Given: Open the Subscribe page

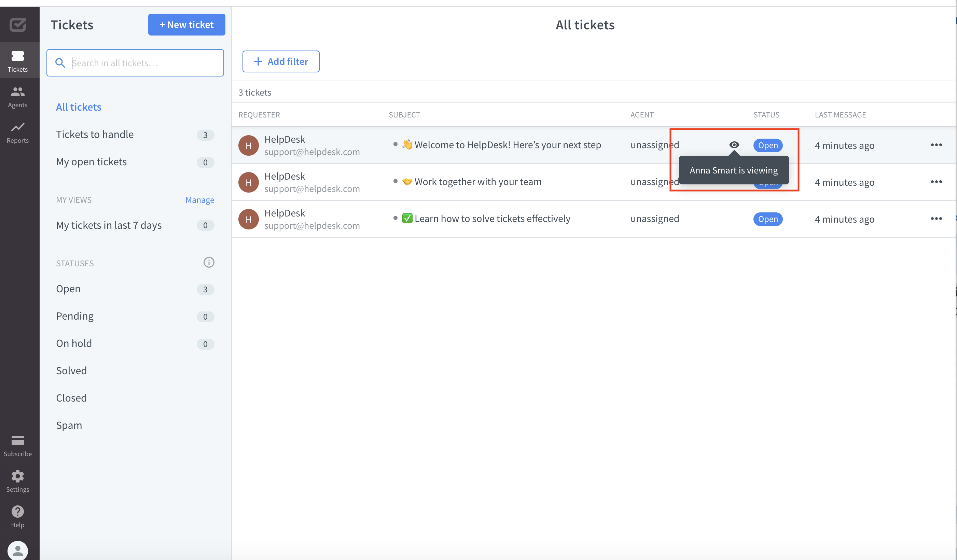Looking at the screenshot, I should point(17,446).
